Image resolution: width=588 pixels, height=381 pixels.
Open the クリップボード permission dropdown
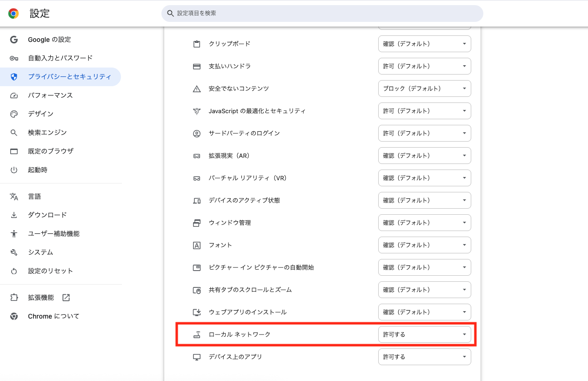coord(425,44)
